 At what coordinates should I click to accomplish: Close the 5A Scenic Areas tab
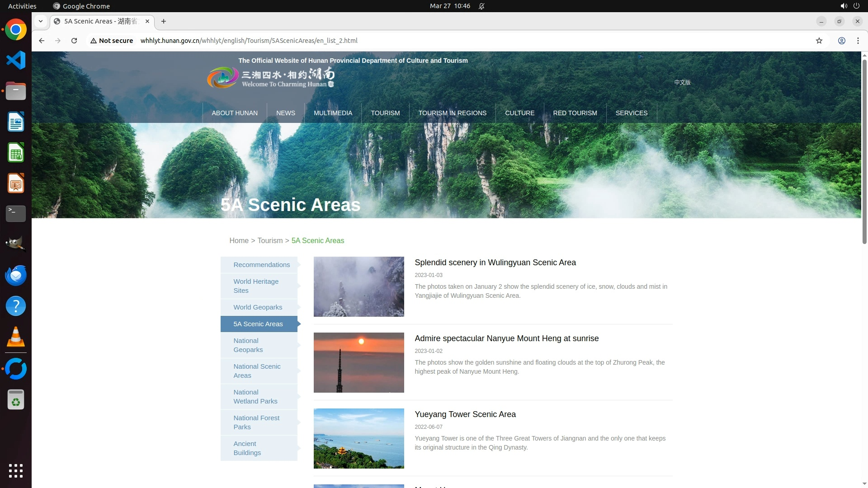pyautogui.click(x=147, y=21)
